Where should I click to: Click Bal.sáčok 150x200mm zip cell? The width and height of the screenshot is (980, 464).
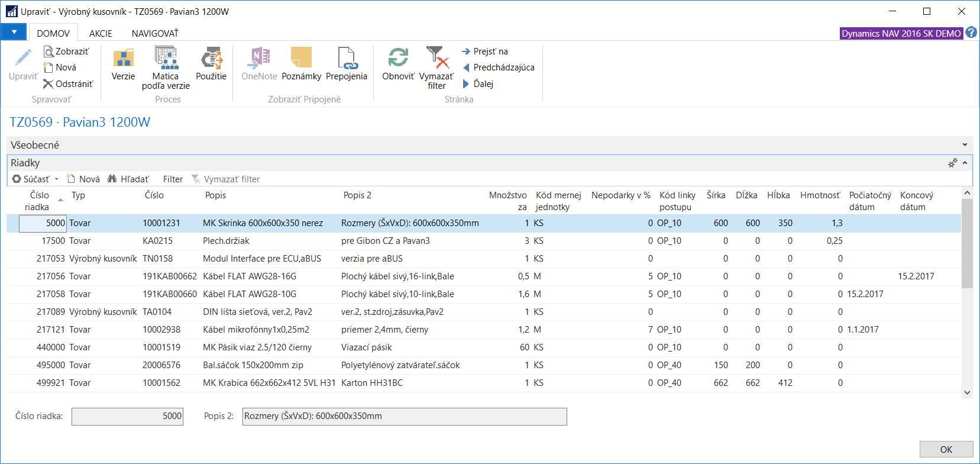click(253, 365)
